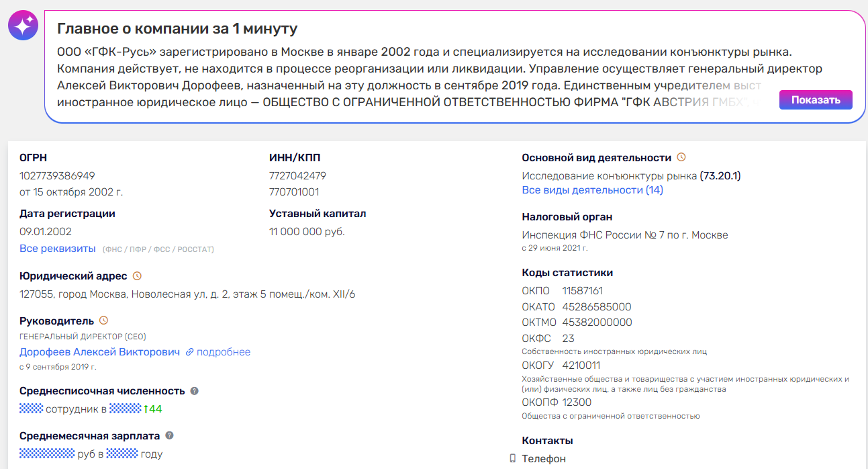Click the activity code (73.20.1)

pos(720,176)
